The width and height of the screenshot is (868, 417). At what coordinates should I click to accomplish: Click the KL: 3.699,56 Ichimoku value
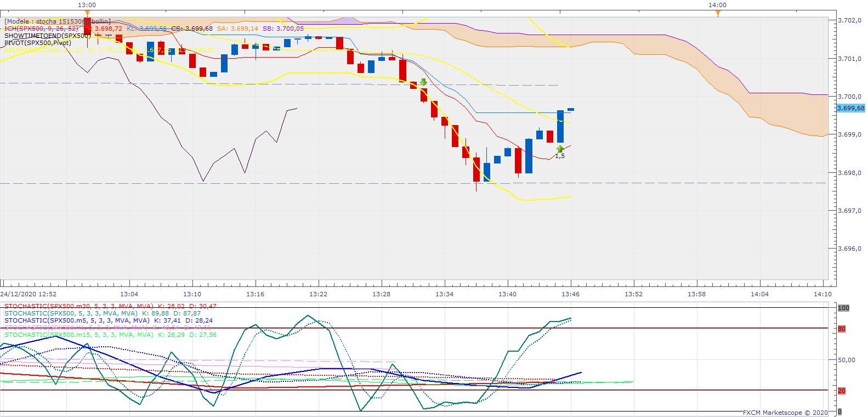tap(146, 29)
